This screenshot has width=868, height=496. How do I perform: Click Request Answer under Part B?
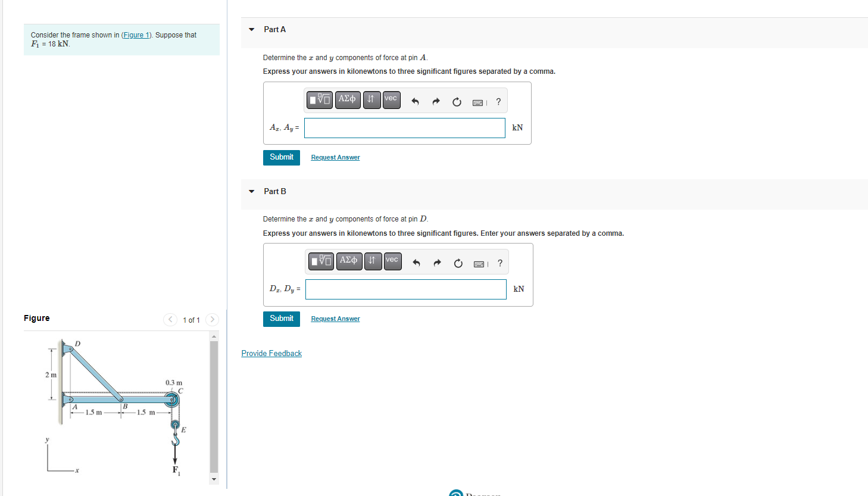coord(335,319)
